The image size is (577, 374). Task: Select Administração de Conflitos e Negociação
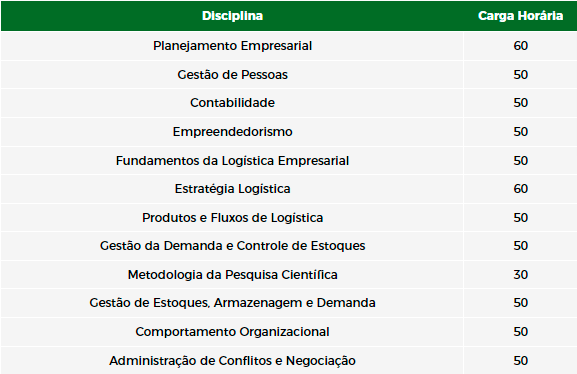point(232,361)
